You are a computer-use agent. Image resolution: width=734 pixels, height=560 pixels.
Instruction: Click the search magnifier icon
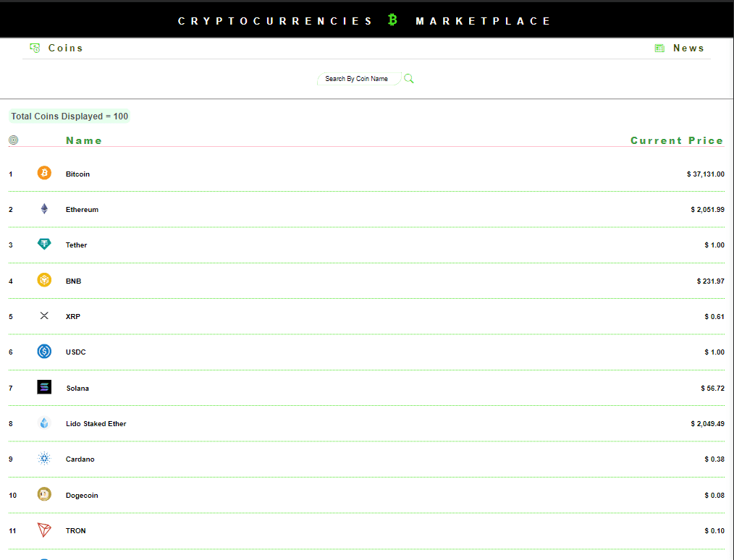(408, 78)
